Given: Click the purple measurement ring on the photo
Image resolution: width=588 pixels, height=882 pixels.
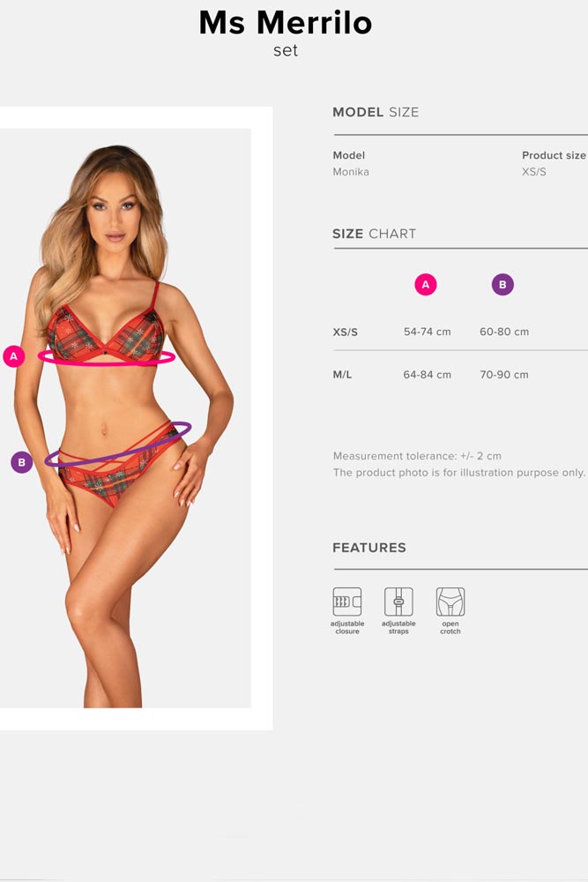Looking at the screenshot, I should [118, 445].
